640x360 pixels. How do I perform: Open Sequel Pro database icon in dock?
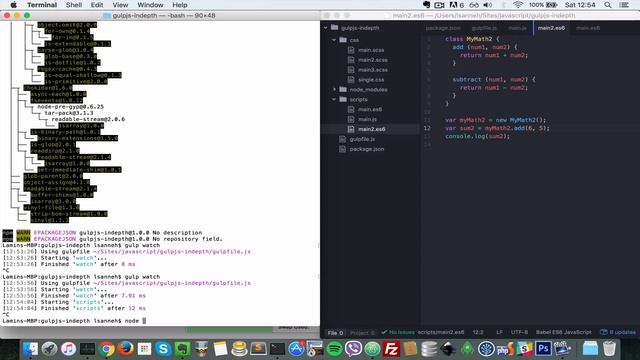click(x=429, y=349)
